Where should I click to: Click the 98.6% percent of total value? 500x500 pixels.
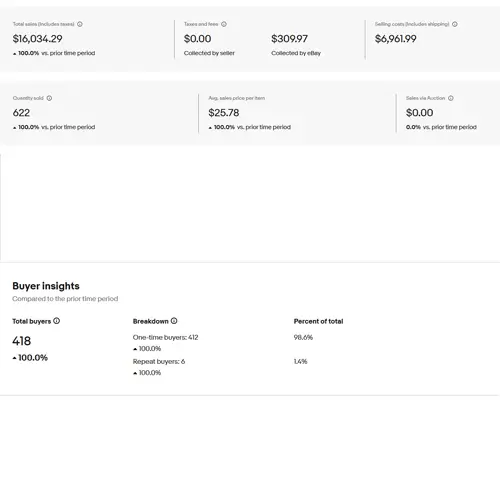click(x=303, y=337)
